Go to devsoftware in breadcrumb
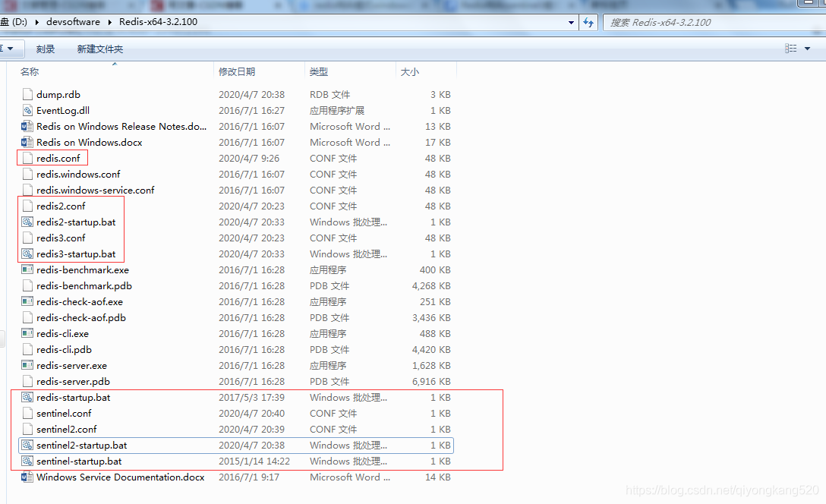Viewport: 826px width, 504px height. point(73,21)
